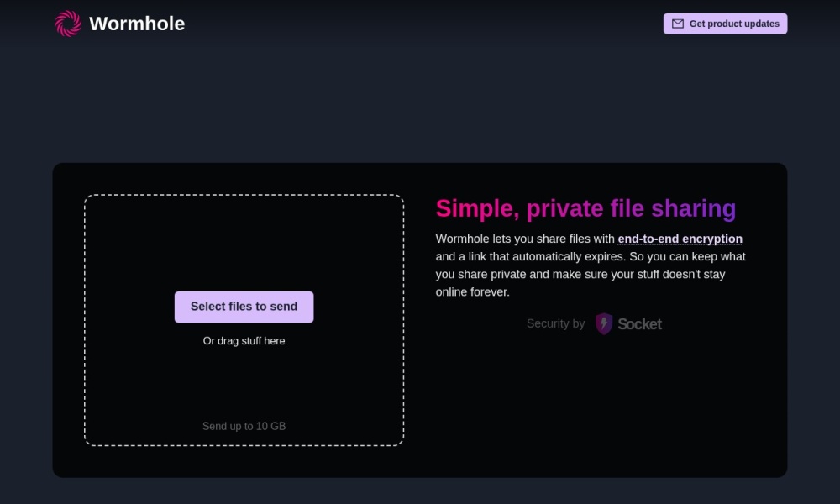The image size is (840, 504).
Task: Click the Socket shield lightning icon
Action: [x=604, y=323]
